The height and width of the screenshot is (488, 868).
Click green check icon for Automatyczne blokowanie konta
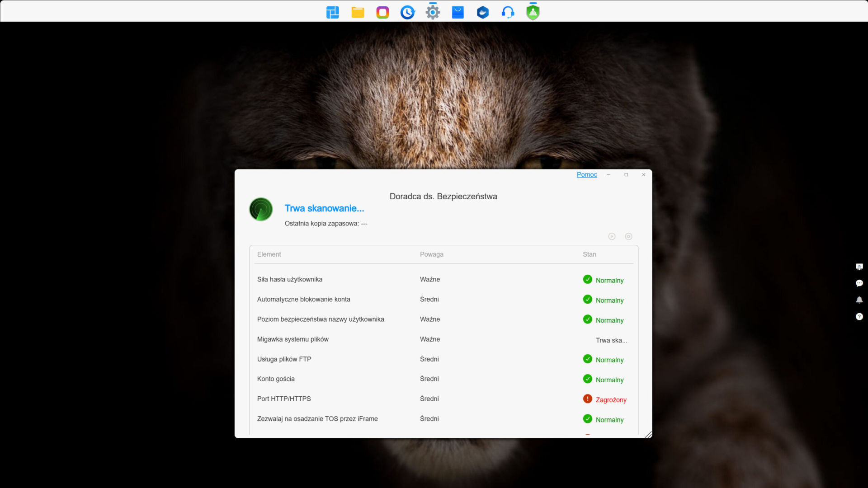588,299
